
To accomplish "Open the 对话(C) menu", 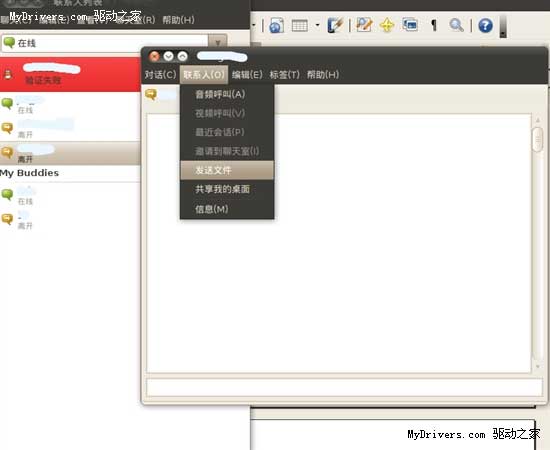I will 160,75.
